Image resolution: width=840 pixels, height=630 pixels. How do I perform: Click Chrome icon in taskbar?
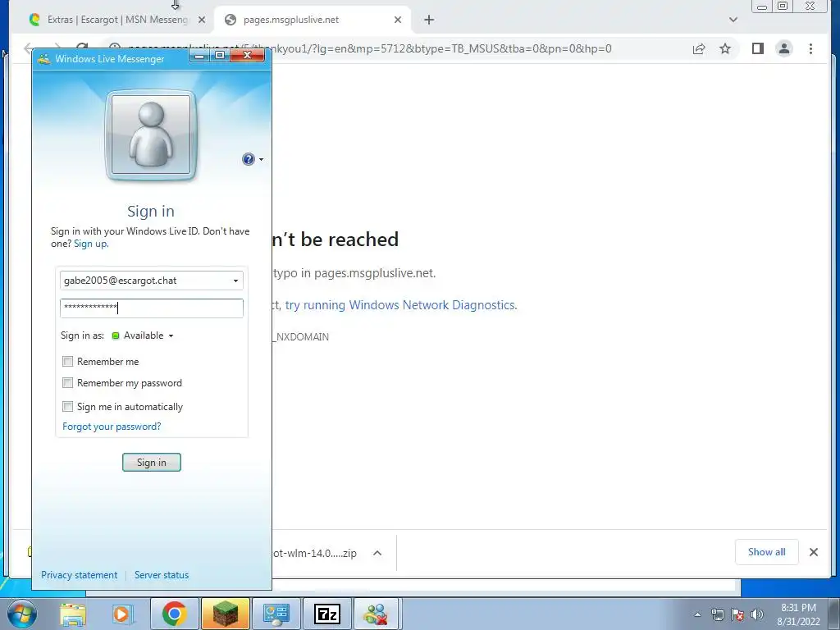pyautogui.click(x=174, y=614)
